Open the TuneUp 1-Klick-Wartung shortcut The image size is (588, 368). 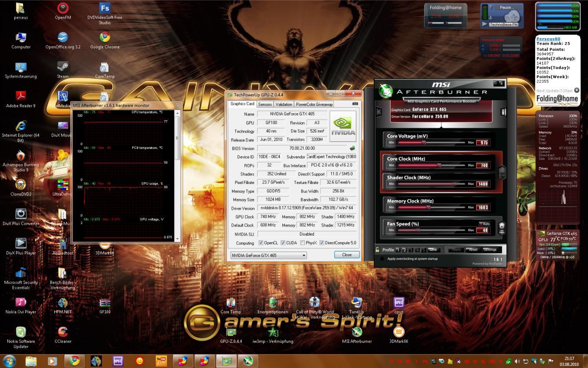(356, 308)
